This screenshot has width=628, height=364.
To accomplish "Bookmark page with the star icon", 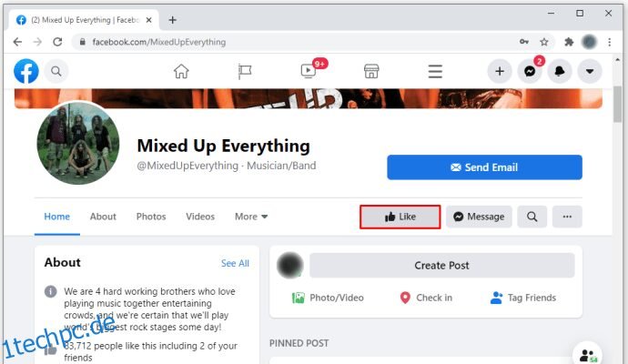I will [544, 42].
